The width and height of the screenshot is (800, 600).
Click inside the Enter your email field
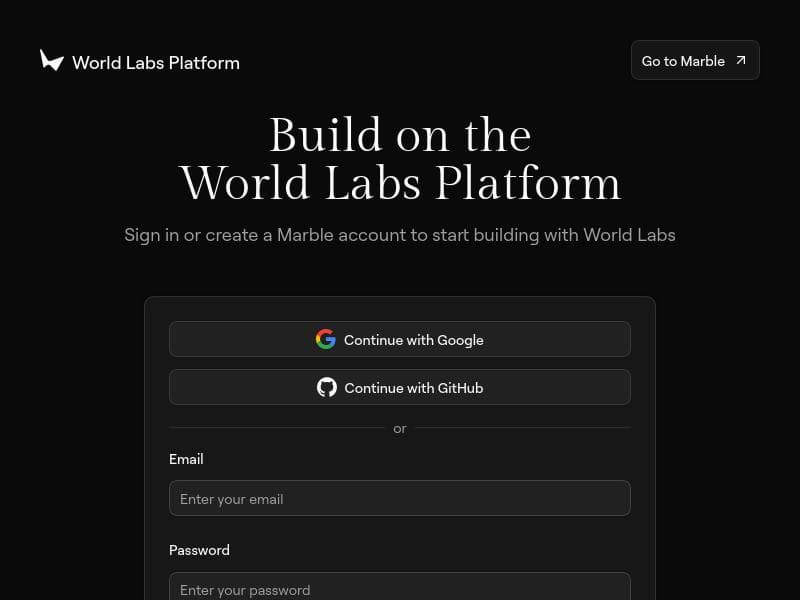click(x=400, y=498)
